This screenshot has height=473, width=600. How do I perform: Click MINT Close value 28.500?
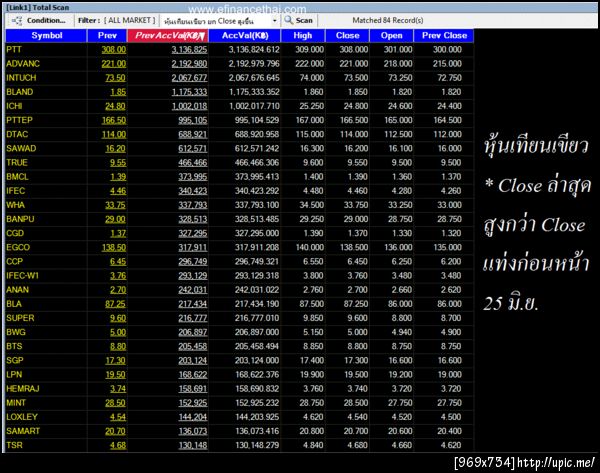(355, 404)
